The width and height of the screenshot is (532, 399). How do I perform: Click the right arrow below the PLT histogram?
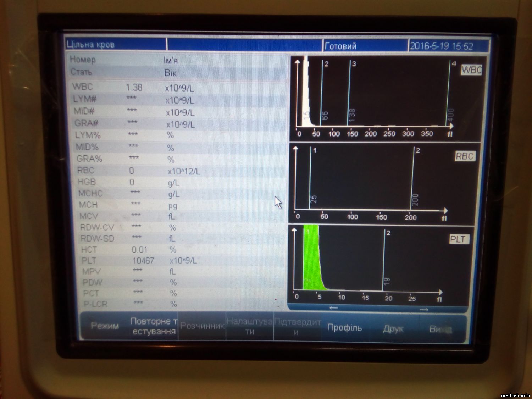[x=424, y=310]
